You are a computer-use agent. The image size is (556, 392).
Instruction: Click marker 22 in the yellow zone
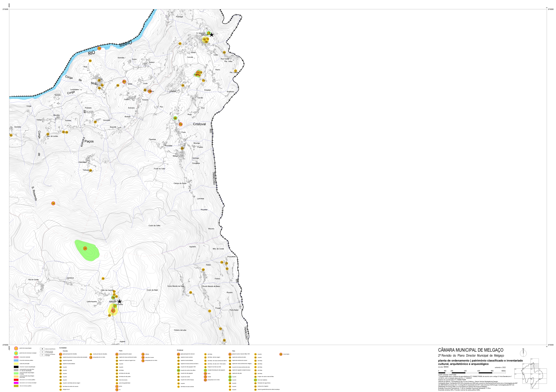pyautogui.click(x=109, y=315)
